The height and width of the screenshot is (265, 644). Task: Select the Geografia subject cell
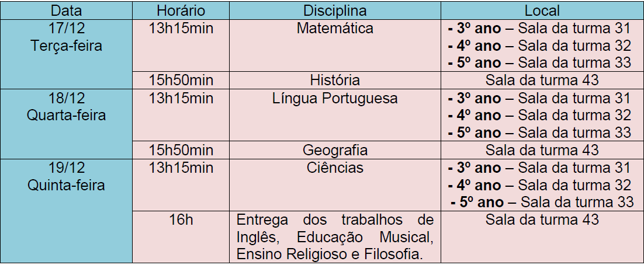click(x=335, y=150)
